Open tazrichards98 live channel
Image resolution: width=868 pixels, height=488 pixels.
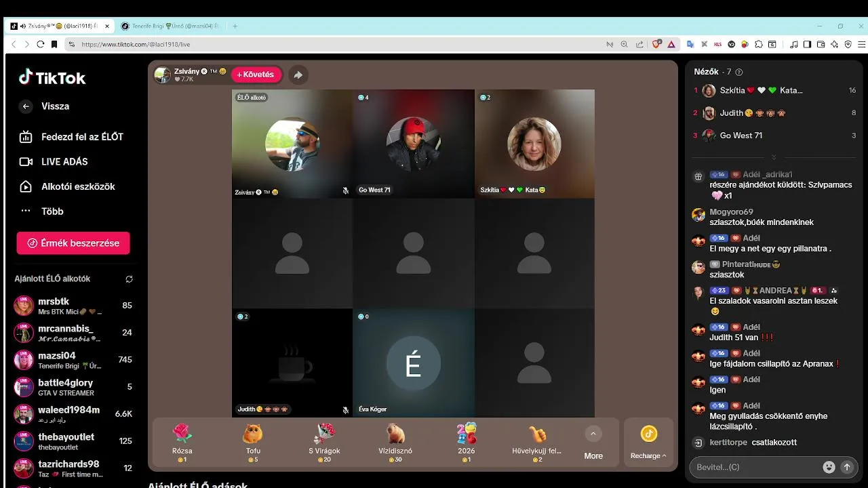tap(73, 468)
